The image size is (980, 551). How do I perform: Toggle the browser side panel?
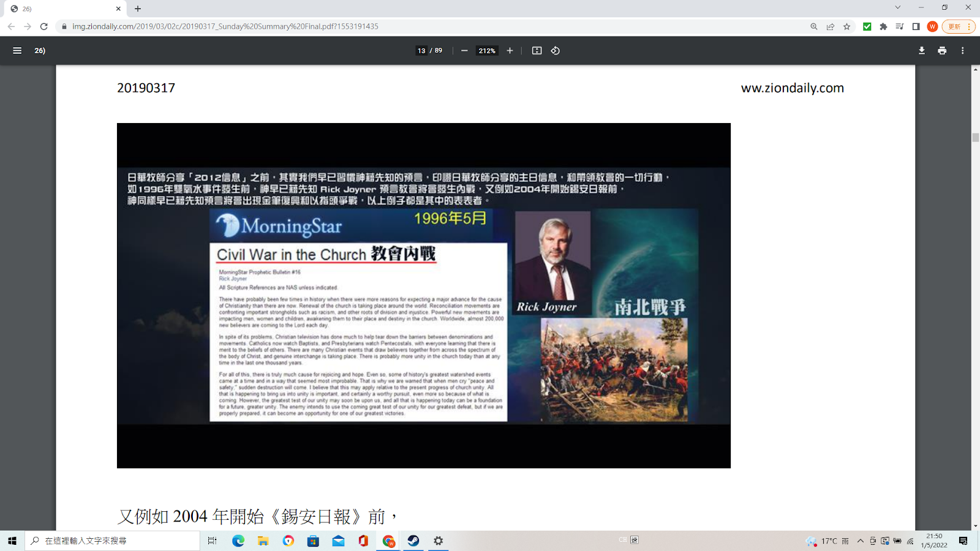point(916,26)
